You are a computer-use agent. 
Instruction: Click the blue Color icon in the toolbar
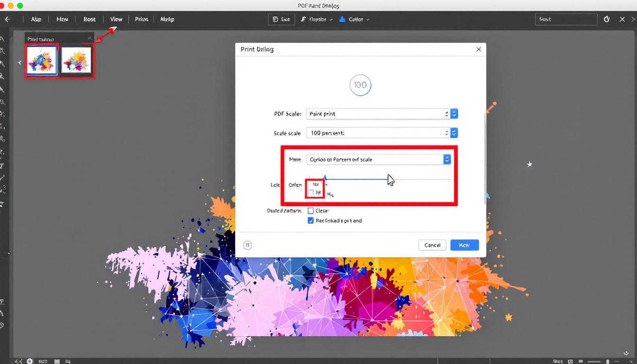342,19
